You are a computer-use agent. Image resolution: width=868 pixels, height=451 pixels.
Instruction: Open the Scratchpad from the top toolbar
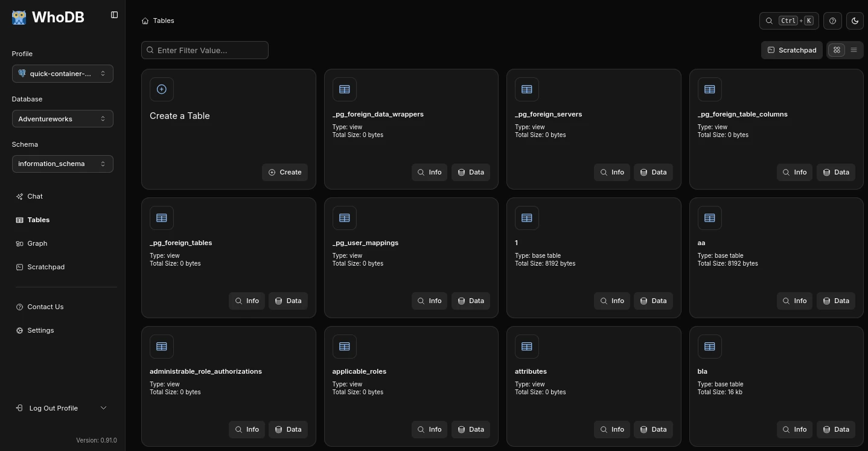point(791,50)
